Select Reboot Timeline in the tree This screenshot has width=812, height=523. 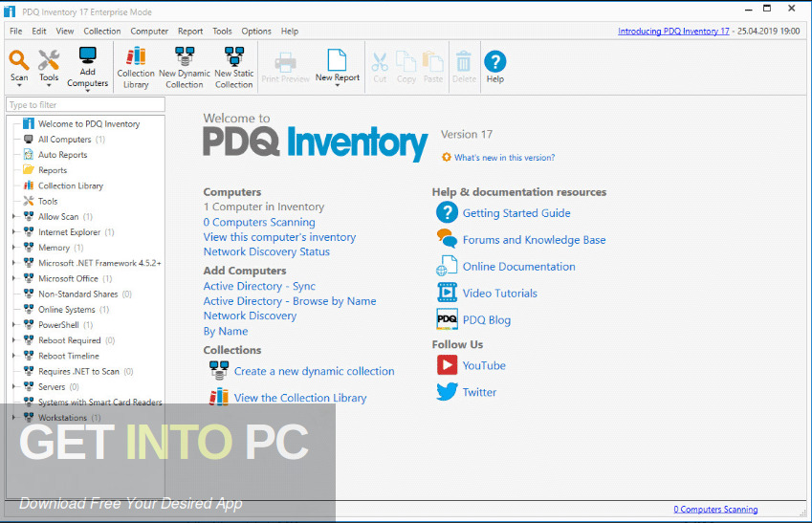[68, 356]
